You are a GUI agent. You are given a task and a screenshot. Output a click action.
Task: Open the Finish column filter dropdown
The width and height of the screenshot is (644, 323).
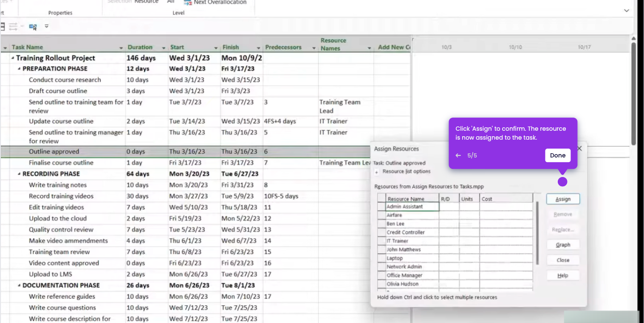[258, 48]
